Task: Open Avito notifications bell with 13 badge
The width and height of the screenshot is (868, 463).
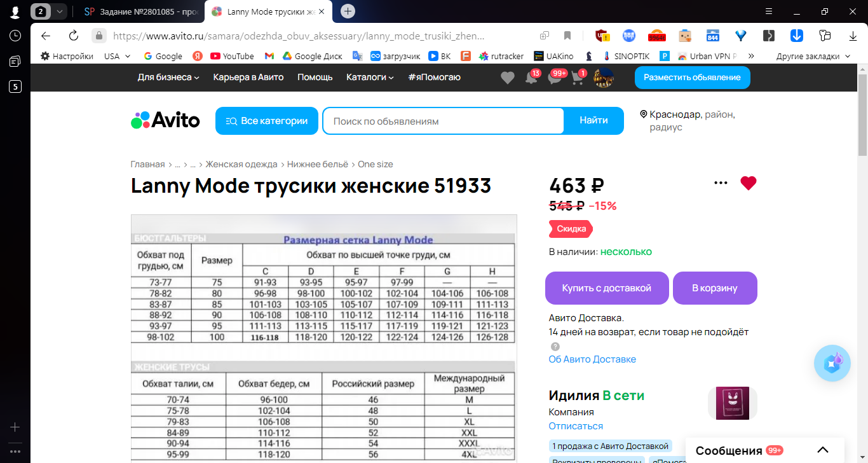Action: [531, 78]
